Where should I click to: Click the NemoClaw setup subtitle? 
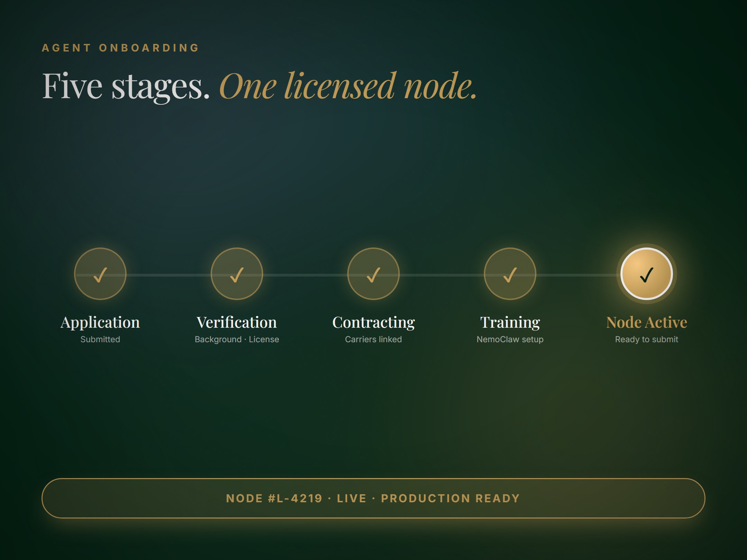[510, 339]
